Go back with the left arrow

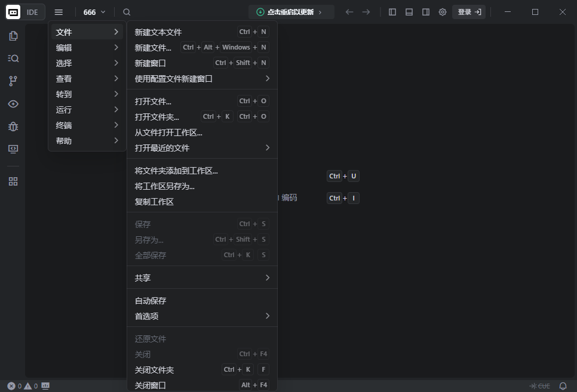pyautogui.click(x=349, y=12)
